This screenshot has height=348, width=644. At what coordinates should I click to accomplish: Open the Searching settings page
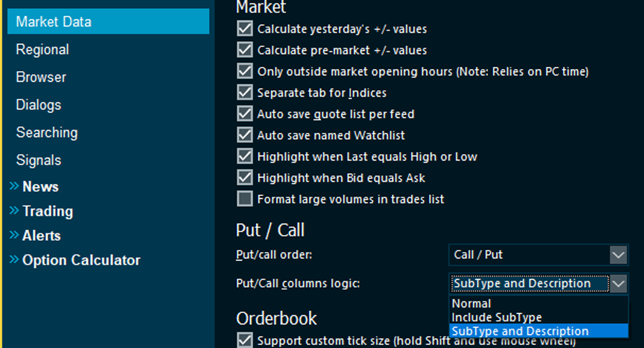pos(47,133)
